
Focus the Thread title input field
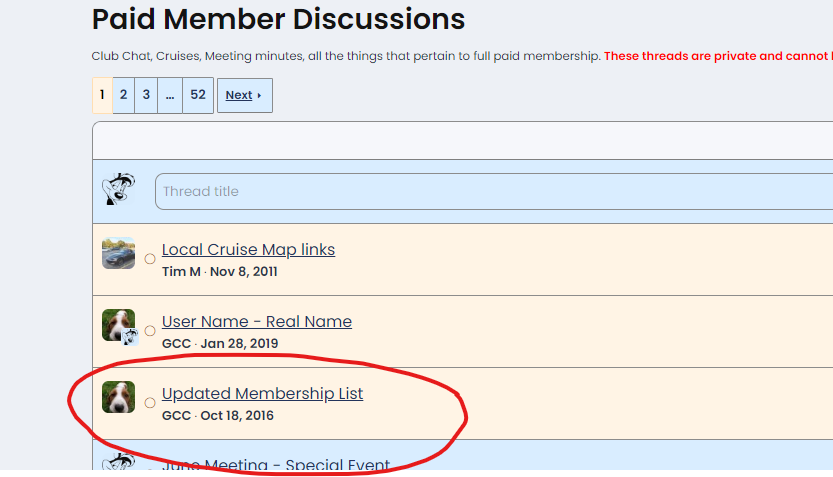[x=494, y=191]
